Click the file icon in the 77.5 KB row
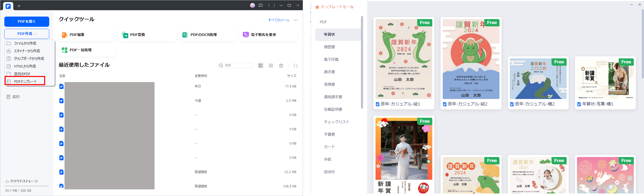Screen dimensions: 644x196 pos(61,86)
